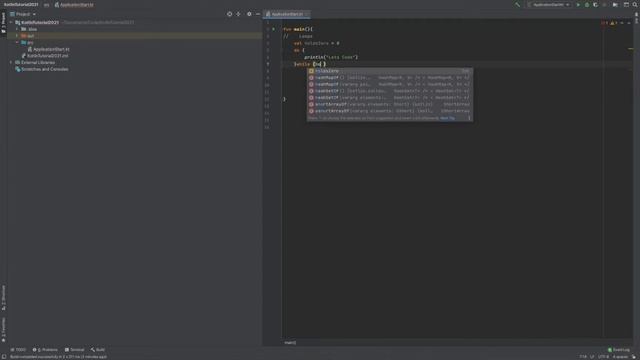This screenshot has width=640, height=360.
Task: Open completion popup options menu icon
Action: (x=469, y=118)
